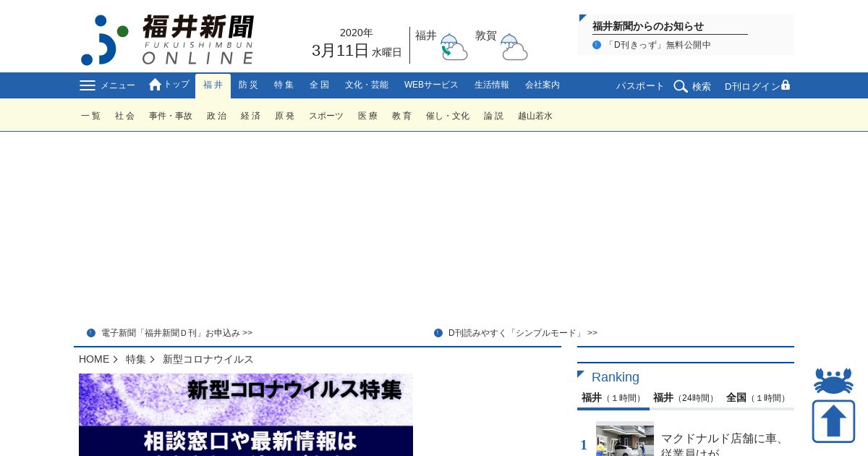Screen dimensions: 868x456
Task: Open the 越山若水 sub-navigation item
Action: (535, 116)
